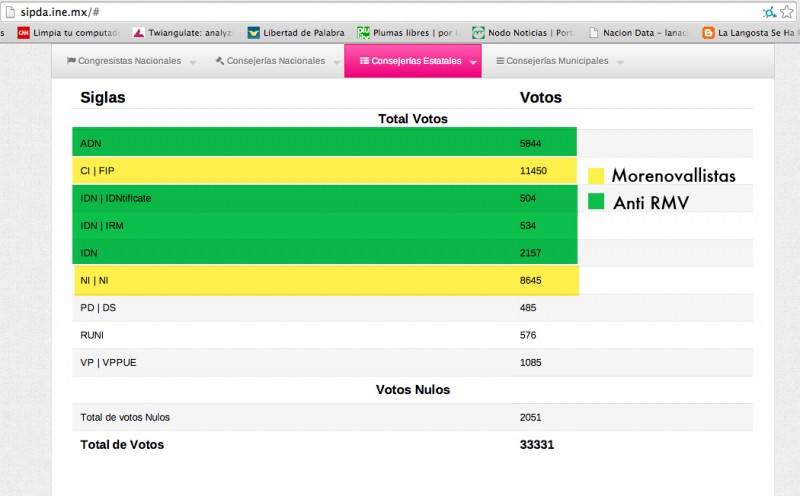Click the lines icon of Consejerías Municipales
800x496 pixels.
pos(500,60)
